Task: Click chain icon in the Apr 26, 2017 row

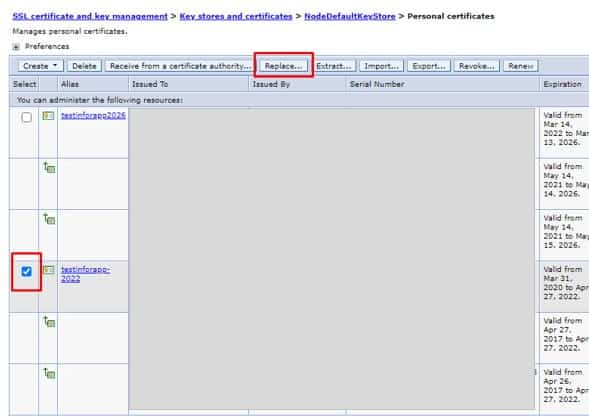Action: point(49,373)
